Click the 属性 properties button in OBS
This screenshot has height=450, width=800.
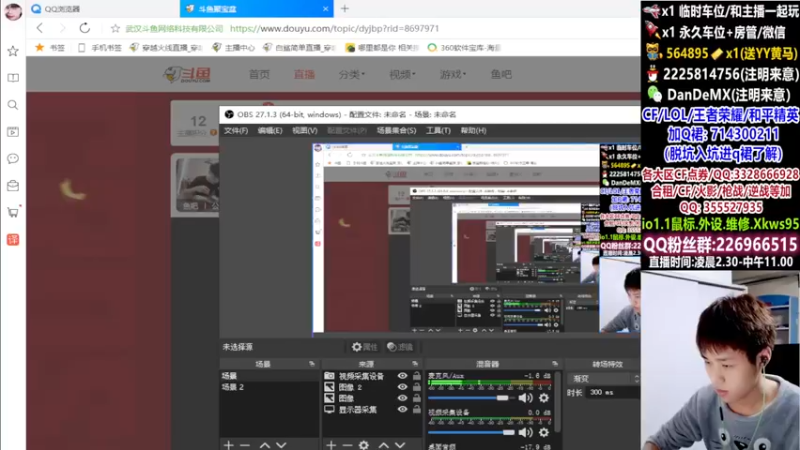click(x=364, y=347)
